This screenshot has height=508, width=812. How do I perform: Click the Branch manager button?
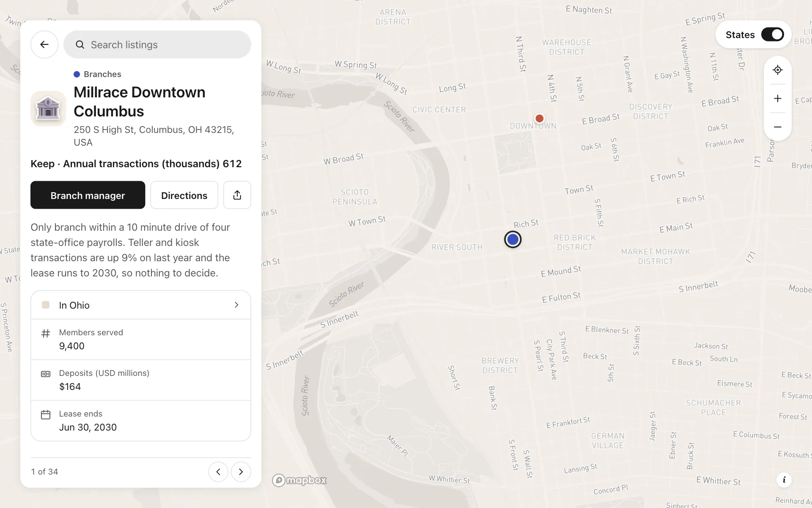coord(88,195)
